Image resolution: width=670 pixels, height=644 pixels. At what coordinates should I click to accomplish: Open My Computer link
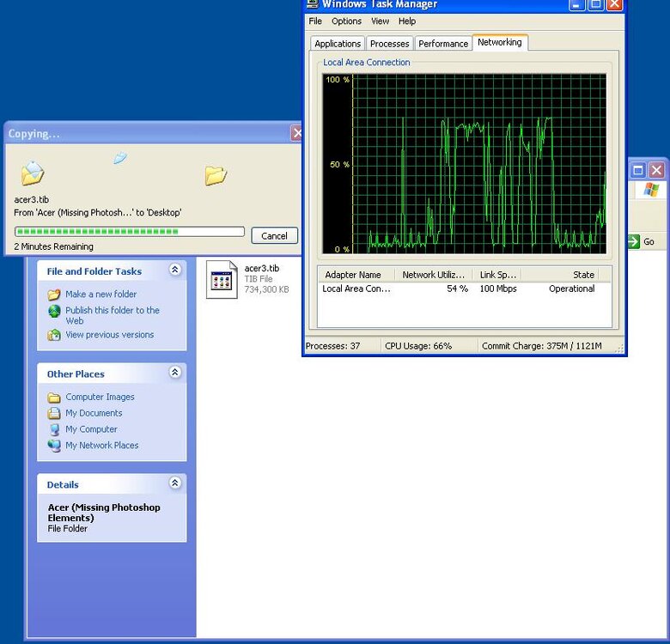click(91, 429)
